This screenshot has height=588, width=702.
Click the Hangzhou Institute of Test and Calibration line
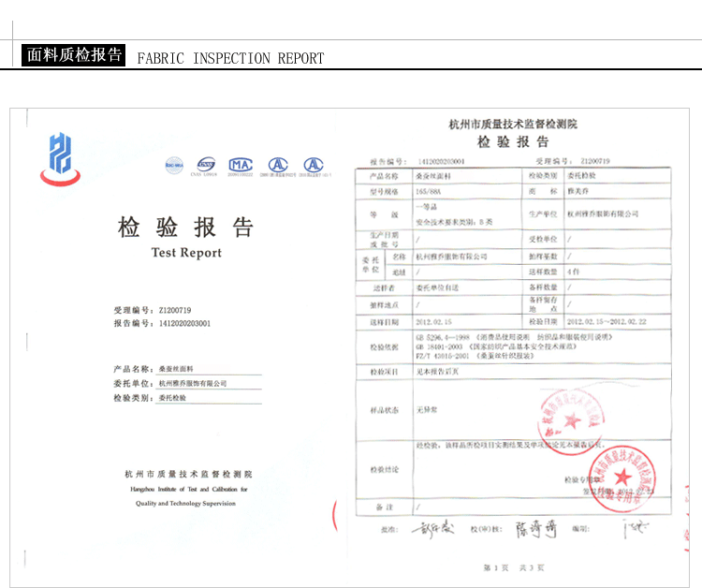[x=189, y=489]
